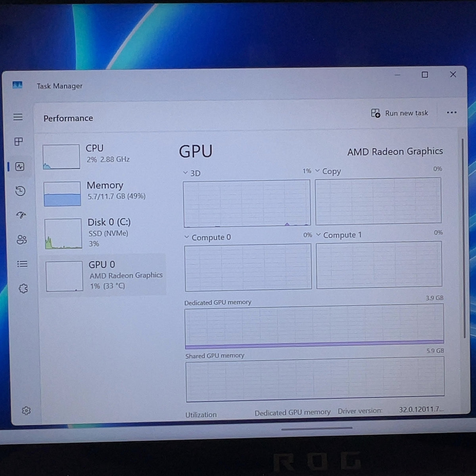Screen dimensions: 476x476
Task: Open the three-dot more options menu
Action: (451, 112)
